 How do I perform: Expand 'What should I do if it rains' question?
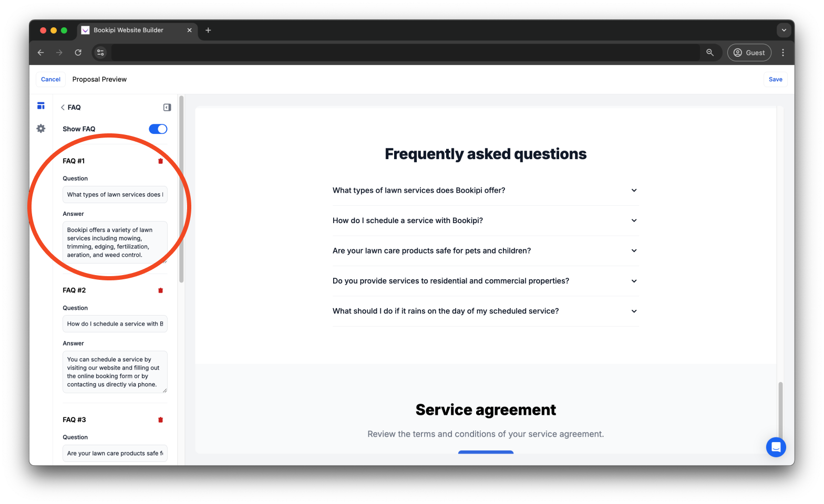(x=486, y=311)
